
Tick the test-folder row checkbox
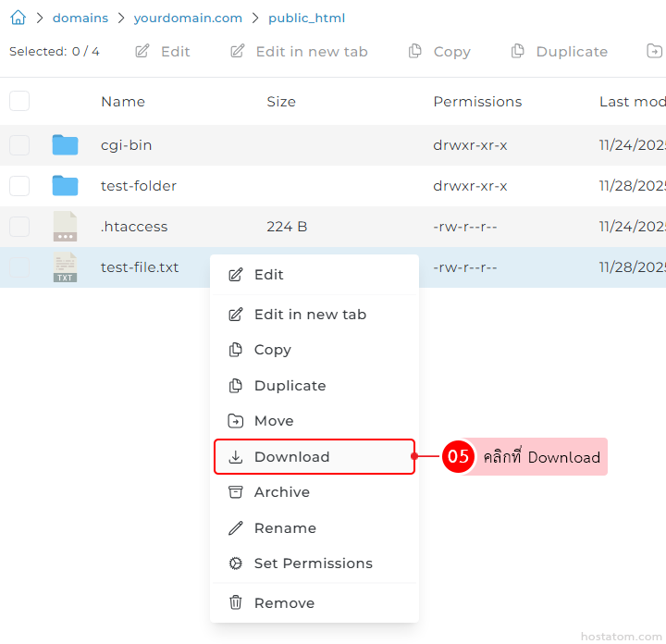(x=19, y=186)
